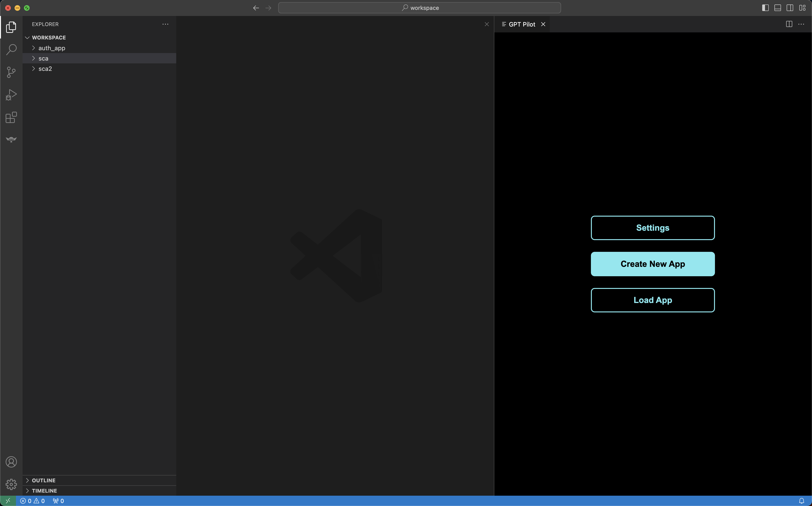This screenshot has width=812, height=506.
Task: Open the Run and Debug view
Action: pyautogui.click(x=11, y=95)
